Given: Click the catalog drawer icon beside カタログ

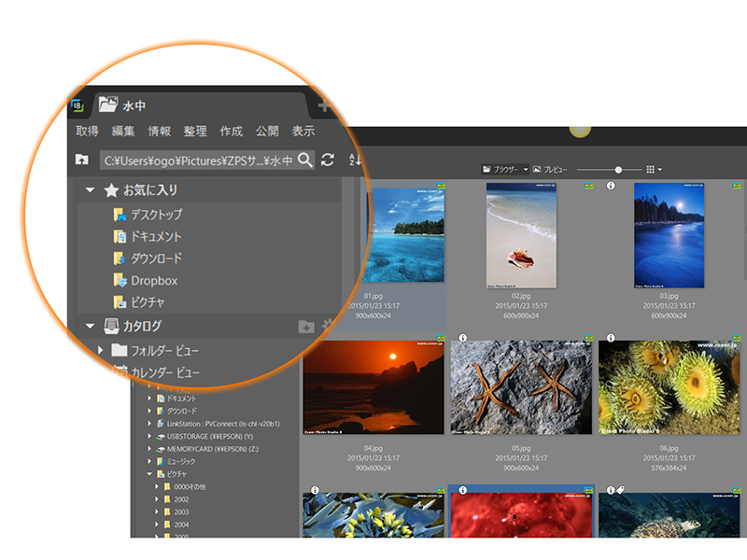Looking at the screenshot, I should [111, 326].
